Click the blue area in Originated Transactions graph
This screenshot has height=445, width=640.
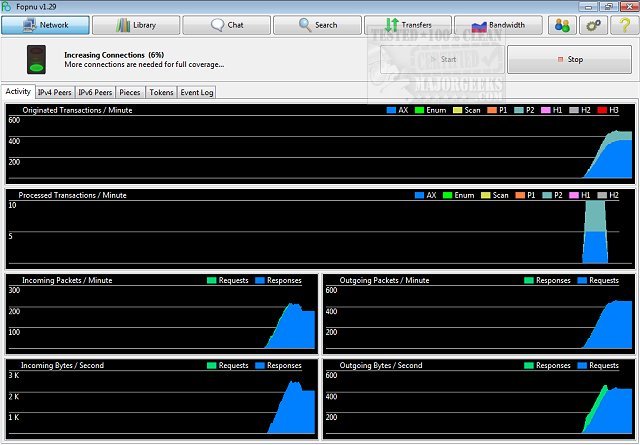[614, 161]
